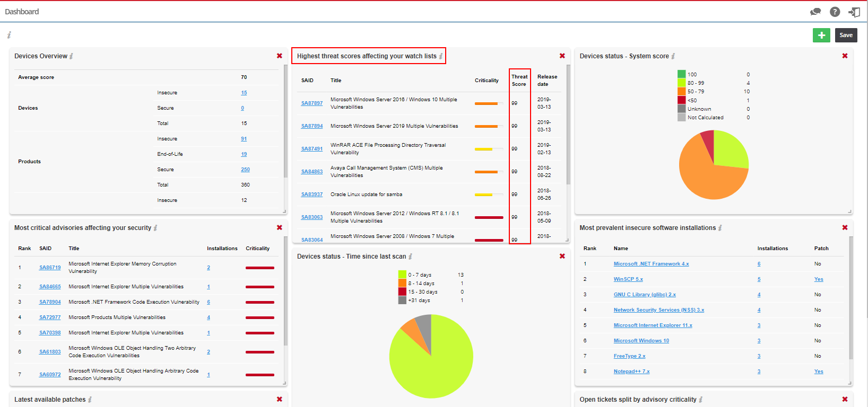This screenshot has height=407, width=868.
Task: View the 91 insecure products
Action: [x=244, y=139]
